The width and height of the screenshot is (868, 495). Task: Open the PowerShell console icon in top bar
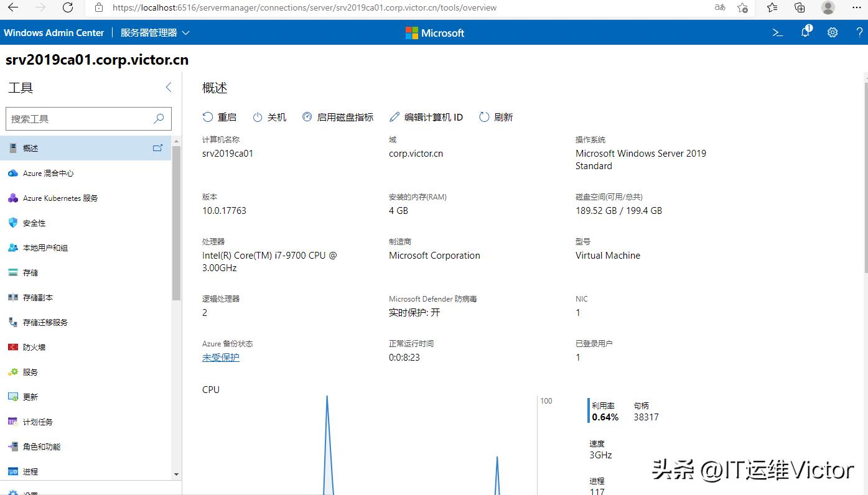coord(777,32)
